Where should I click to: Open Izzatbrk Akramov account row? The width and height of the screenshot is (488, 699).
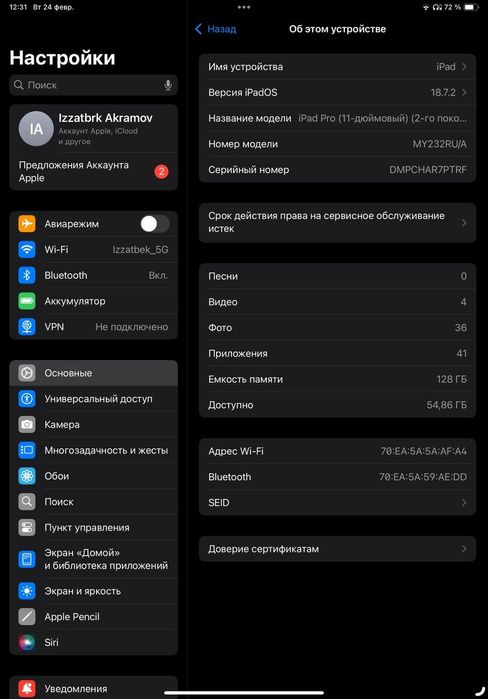point(94,129)
